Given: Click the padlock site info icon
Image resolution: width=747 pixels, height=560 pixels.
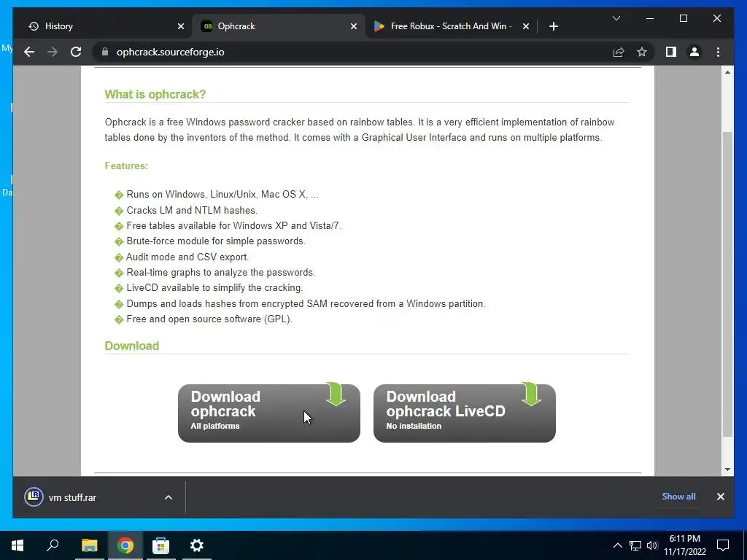Looking at the screenshot, I should [105, 52].
